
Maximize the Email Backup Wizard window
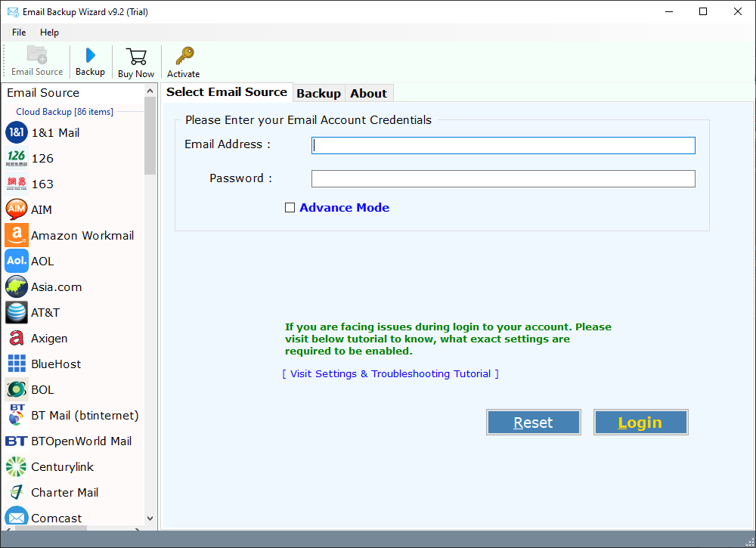click(x=703, y=11)
